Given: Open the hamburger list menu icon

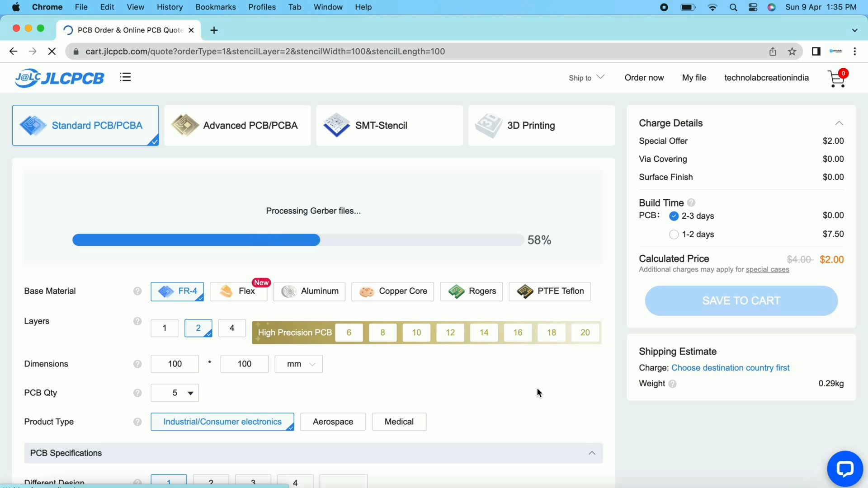Looking at the screenshot, I should pos(125,77).
